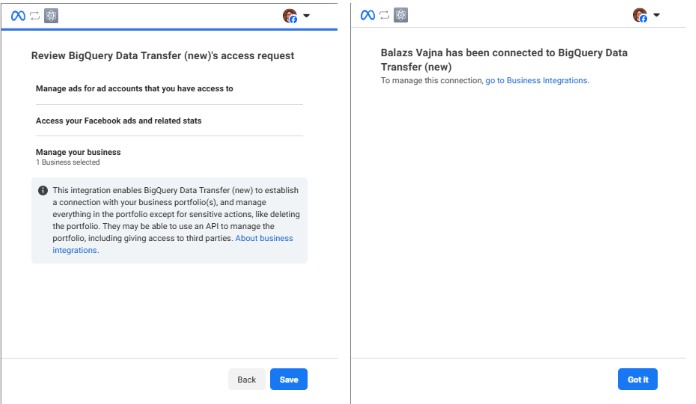The height and width of the screenshot is (404, 696).
Task: Click the info icon in the integration notice box
Action: click(x=43, y=190)
